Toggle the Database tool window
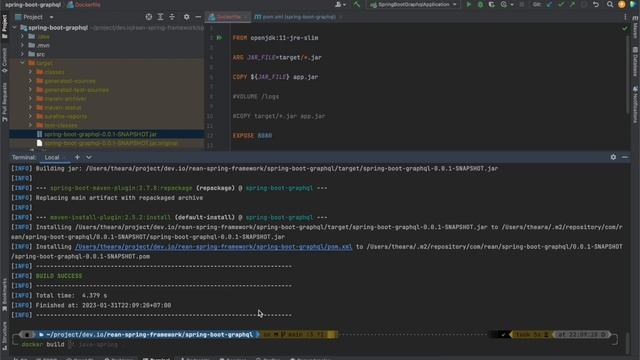 click(x=636, y=61)
